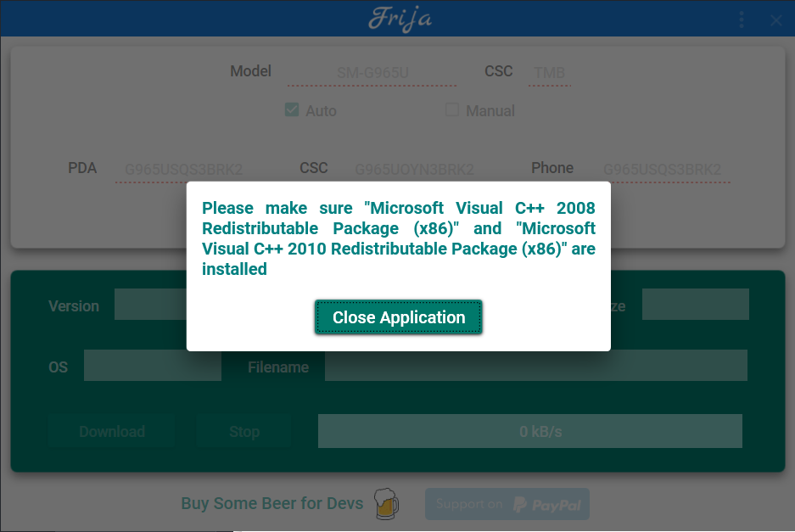Viewport: 795px width, 532px height.
Task: Enable the Manual checkbox
Action: [451, 109]
